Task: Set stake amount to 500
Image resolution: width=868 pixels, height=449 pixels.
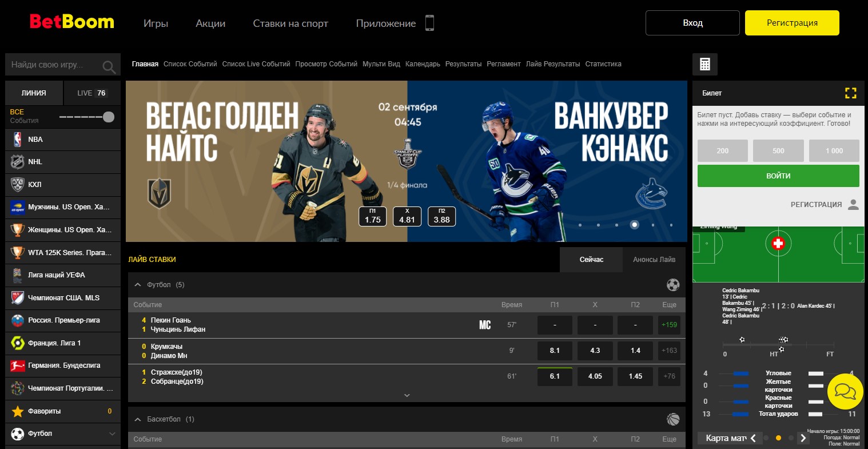Action: click(x=778, y=151)
